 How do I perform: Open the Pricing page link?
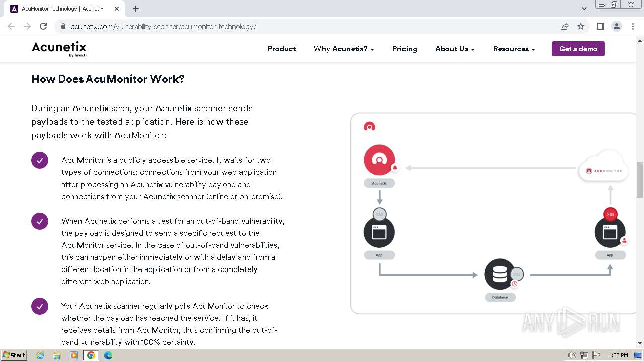pos(405,49)
